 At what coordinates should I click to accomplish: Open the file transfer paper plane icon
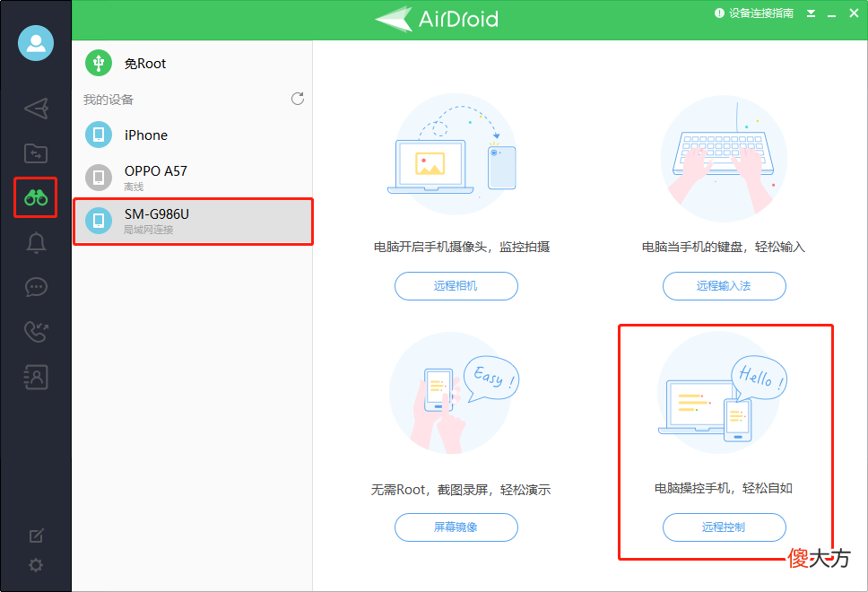36,108
